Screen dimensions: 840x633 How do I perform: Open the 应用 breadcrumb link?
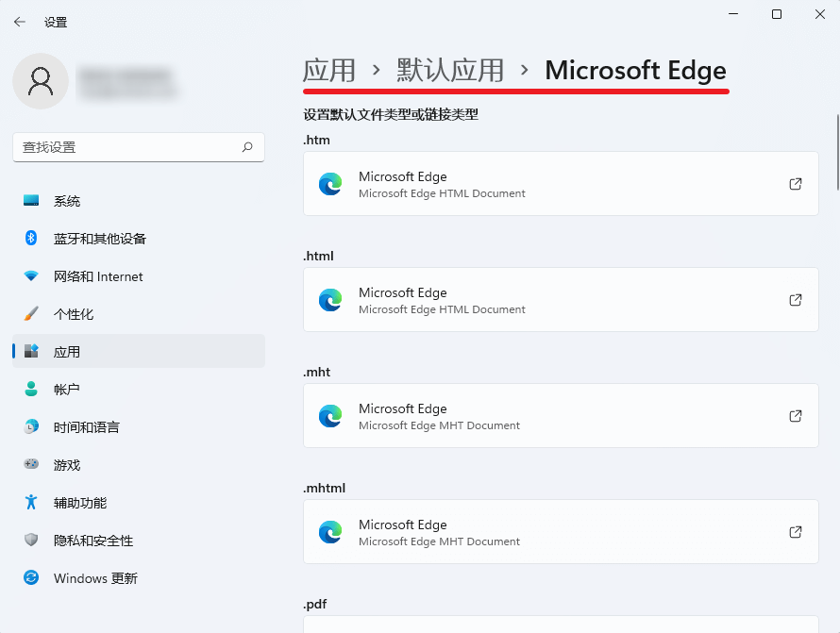328,70
